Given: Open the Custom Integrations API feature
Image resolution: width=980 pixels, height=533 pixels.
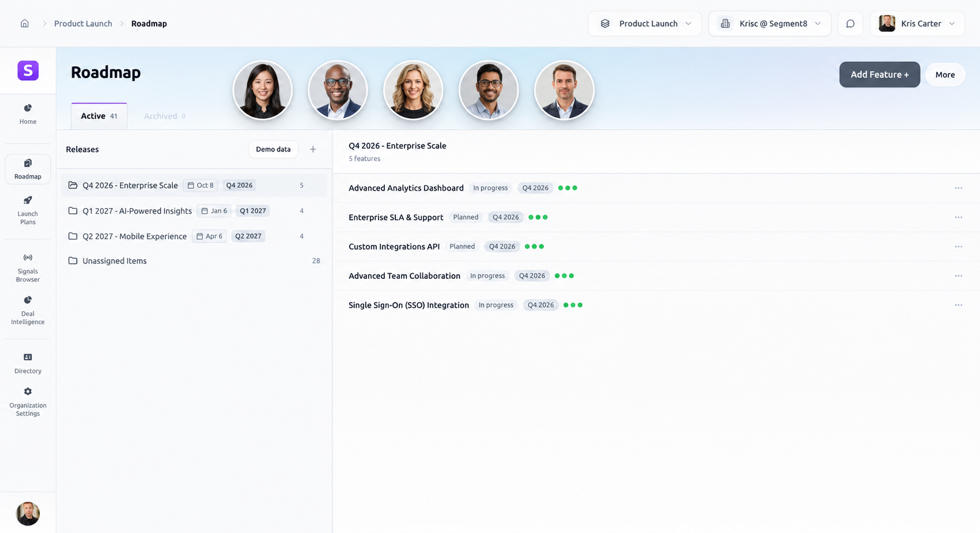Looking at the screenshot, I should click(x=394, y=247).
